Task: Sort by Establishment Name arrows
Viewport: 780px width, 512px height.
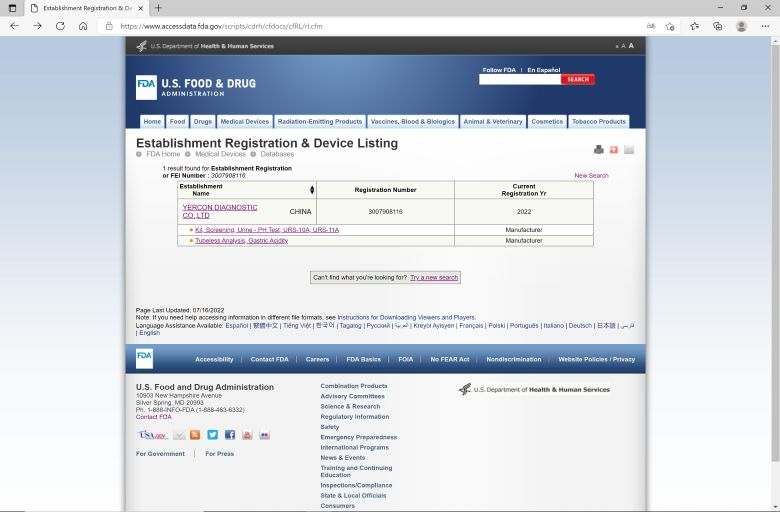Action: click(312, 190)
